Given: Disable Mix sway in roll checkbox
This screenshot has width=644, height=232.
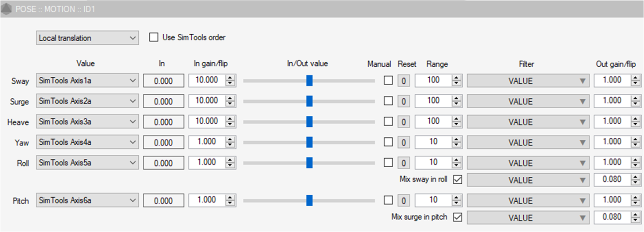Looking at the screenshot, I should [457, 179].
